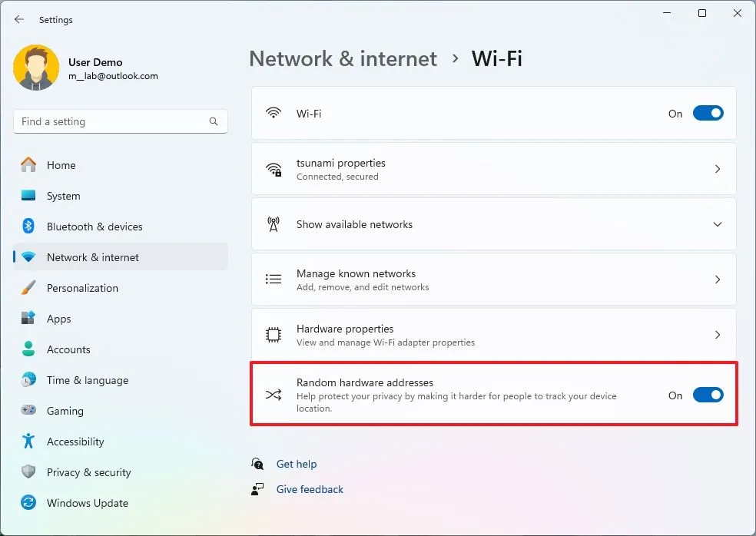Click the Windows Update icon

click(x=28, y=503)
